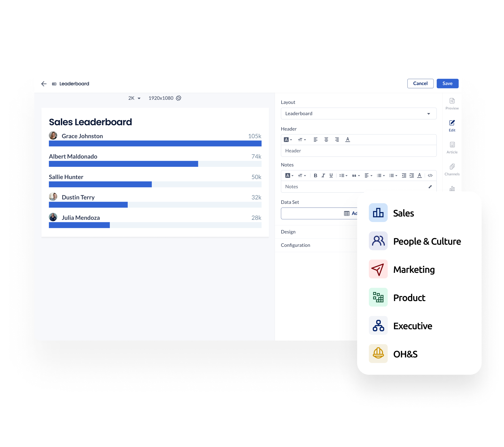Click the Sales dataset category icon
The image size is (504, 447).
(x=378, y=213)
